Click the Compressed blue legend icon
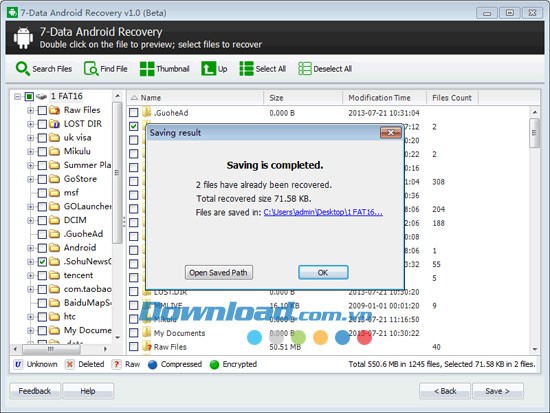The height and width of the screenshot is (413, 550). click(153, 365)
